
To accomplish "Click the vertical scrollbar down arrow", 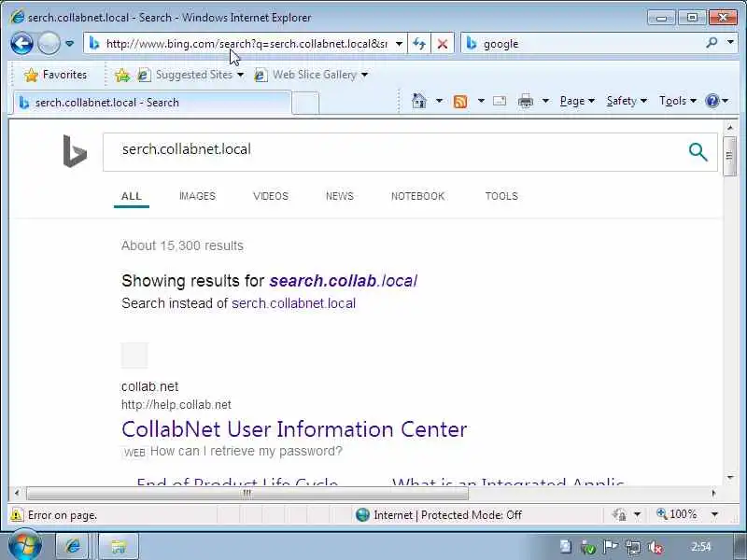I will point(730,478).
